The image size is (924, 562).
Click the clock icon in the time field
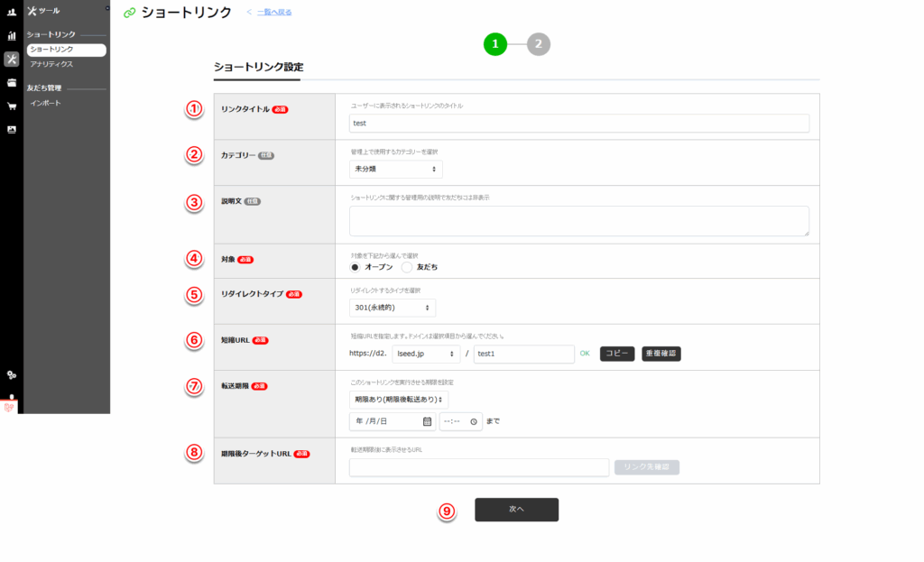tap(473, 421)
